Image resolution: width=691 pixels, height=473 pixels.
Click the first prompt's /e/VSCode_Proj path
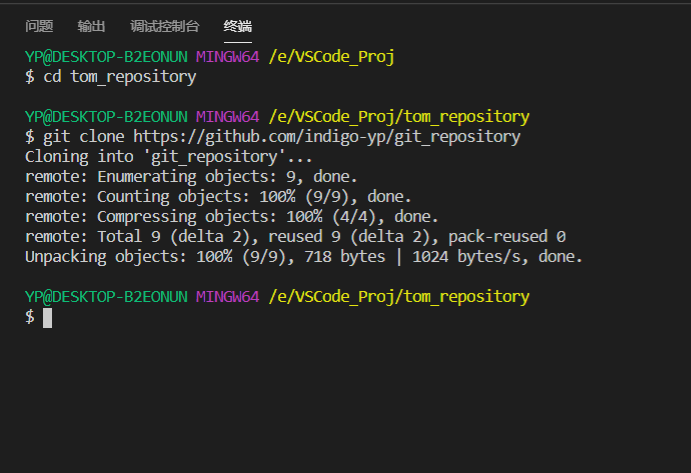click(x=331, y=56)
